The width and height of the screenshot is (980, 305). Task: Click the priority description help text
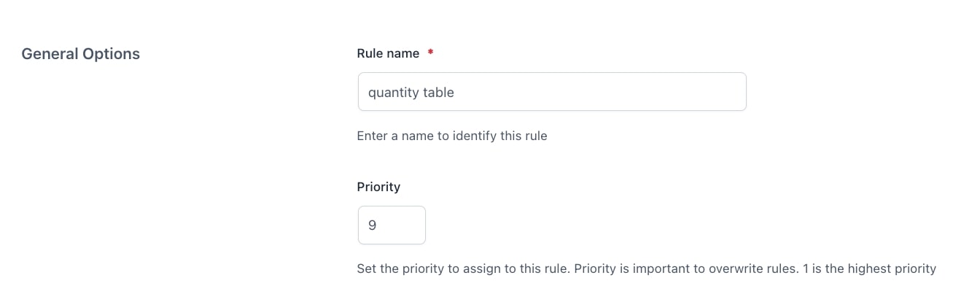pos(646,269)
